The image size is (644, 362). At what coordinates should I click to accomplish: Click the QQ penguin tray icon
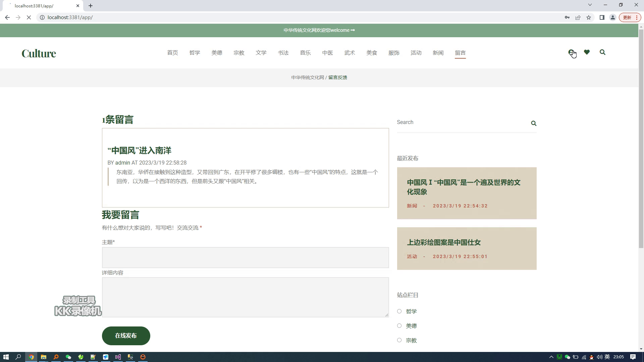(591, 357)
